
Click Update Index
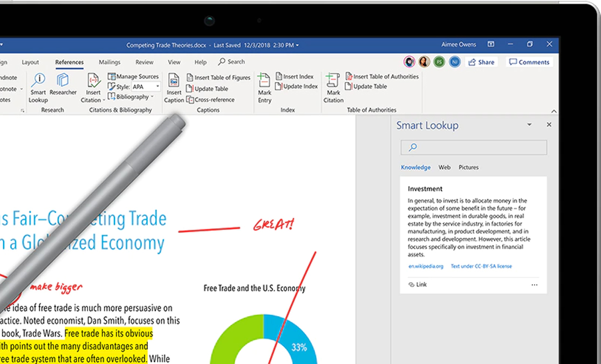[x=296, y=86]
